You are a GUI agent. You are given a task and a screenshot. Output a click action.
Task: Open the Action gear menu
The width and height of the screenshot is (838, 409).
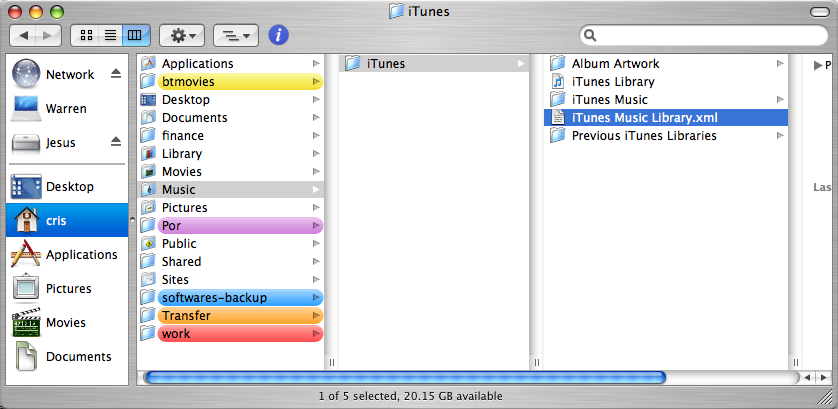point(182,35)
